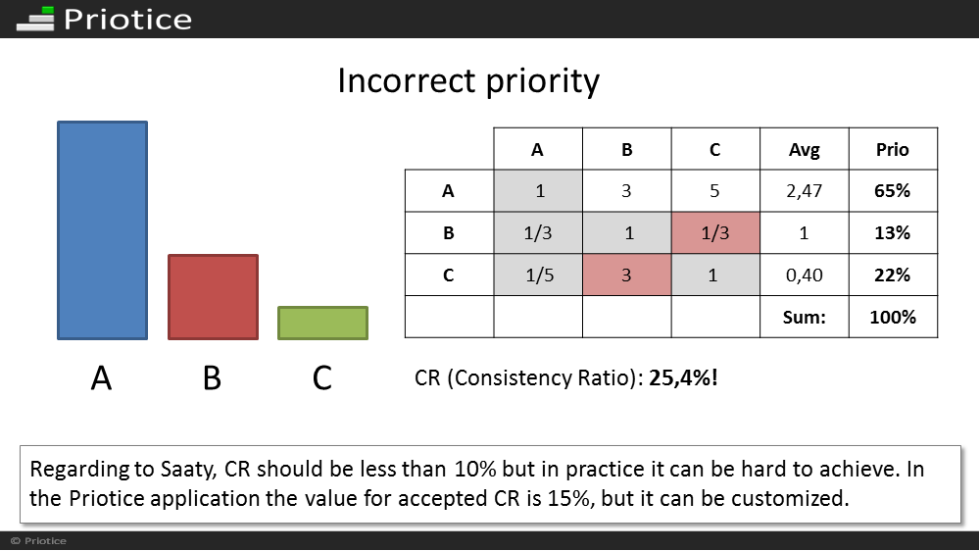Select the Avg column header
Screen dimensions: 980x551
[x=805, y=149]
